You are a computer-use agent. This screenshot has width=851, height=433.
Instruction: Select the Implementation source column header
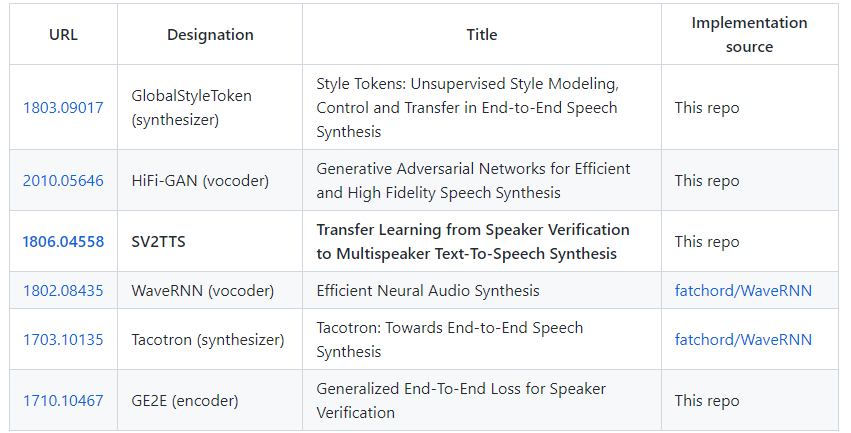click(750, 35)
